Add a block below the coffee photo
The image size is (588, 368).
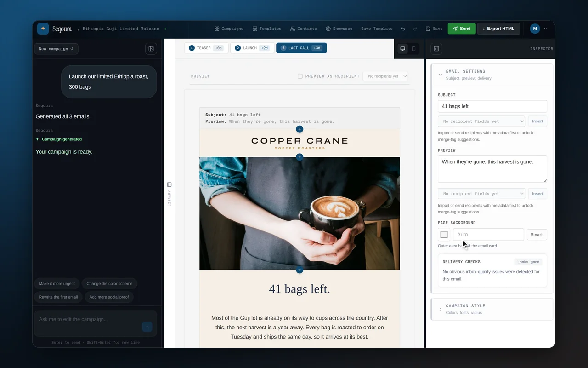pyautogui.click(x=300, y=270)
